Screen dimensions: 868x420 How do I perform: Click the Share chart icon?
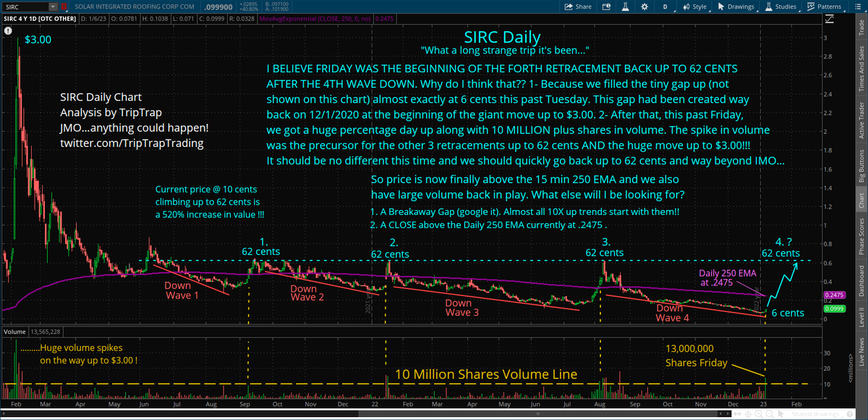(578, 7)
